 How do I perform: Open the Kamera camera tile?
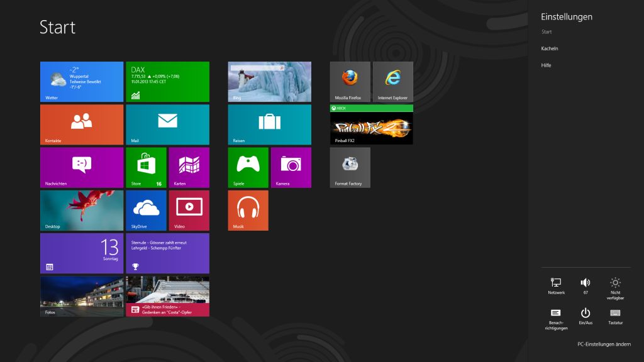[291, 167]
